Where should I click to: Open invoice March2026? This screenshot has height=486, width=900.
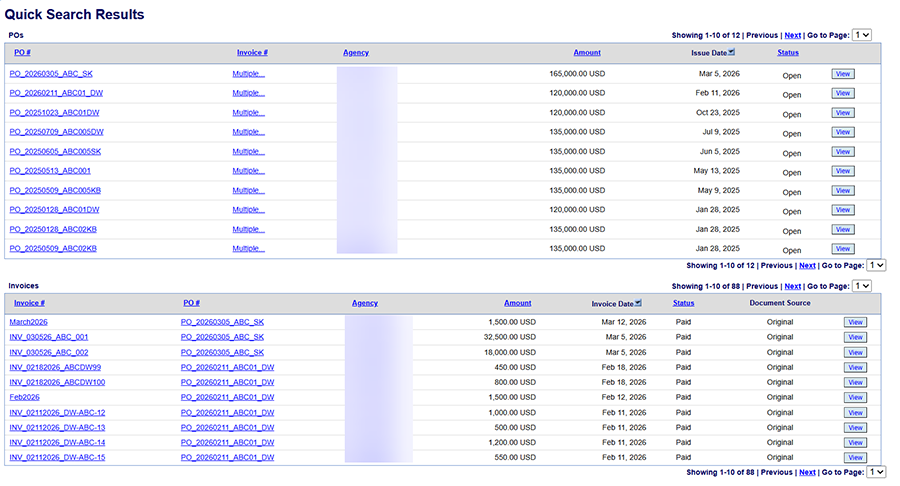(x=29, y=322)
